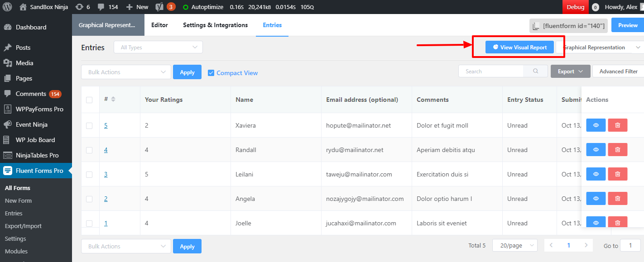Click the Yoast SEO icon in admin bar
Screen dimensions: 644x262
[159, 7]
